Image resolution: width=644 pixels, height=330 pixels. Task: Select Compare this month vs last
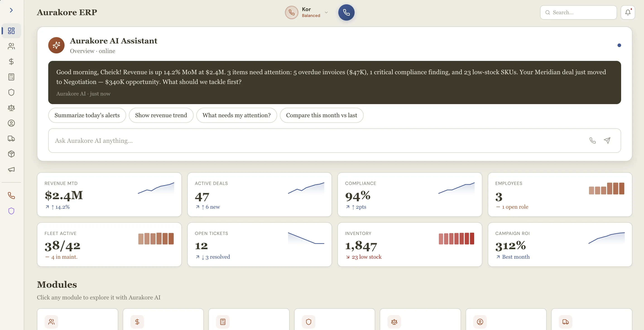322,115
